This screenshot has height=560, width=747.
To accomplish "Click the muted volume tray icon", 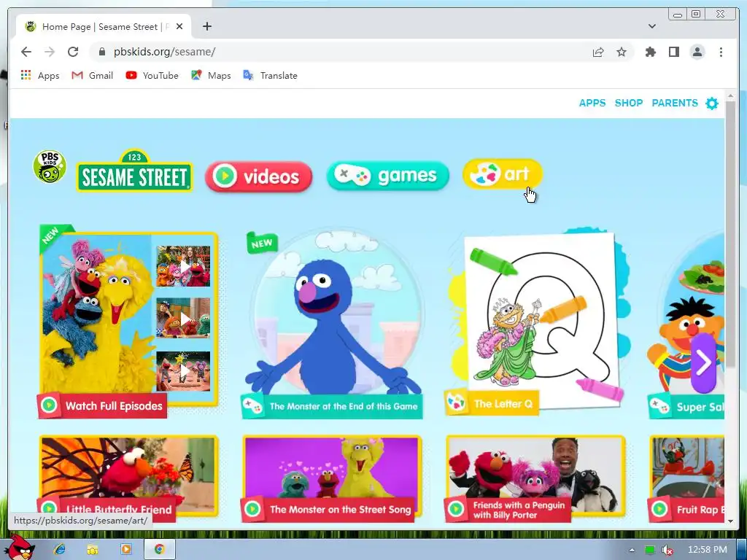I will pos(667,550).
